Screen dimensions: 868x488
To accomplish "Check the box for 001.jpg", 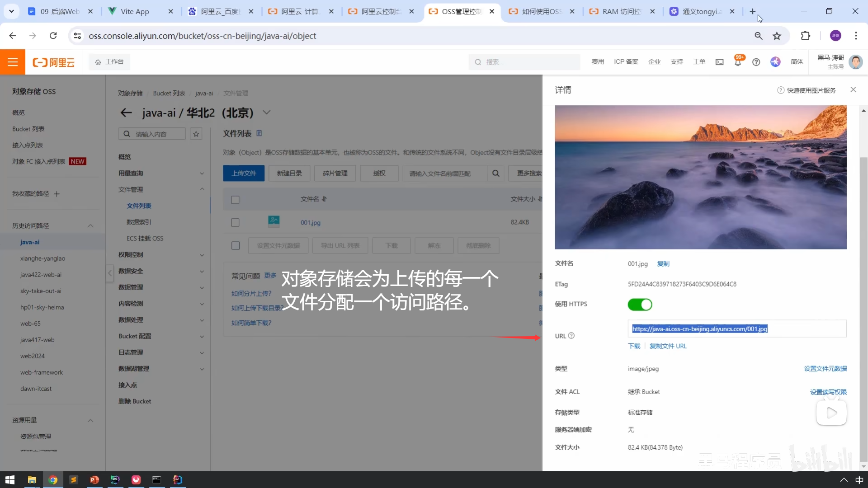I will pyautogui.click(x=235, y=222).
